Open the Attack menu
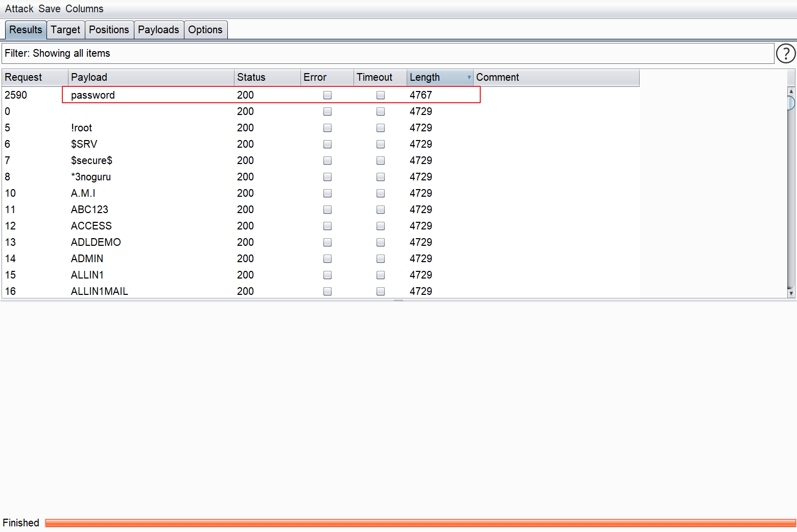797x532 pixels. pos(19,9)
